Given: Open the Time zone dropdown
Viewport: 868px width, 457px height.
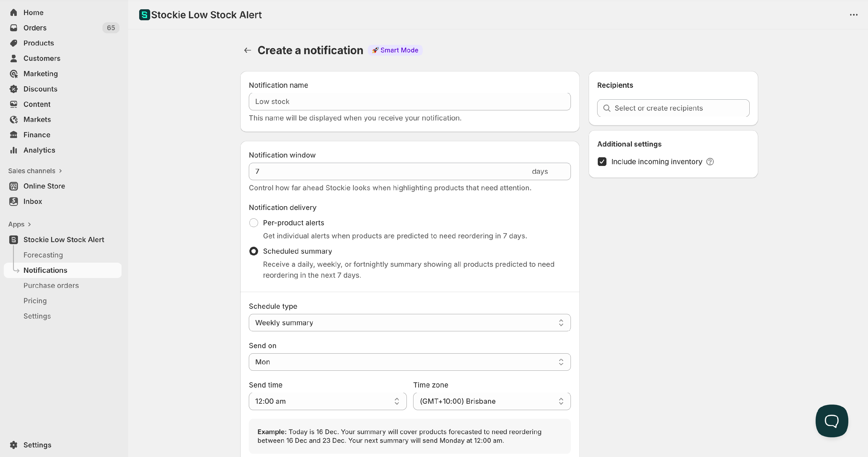Looking at the screenshot, I should pos(492,401).
